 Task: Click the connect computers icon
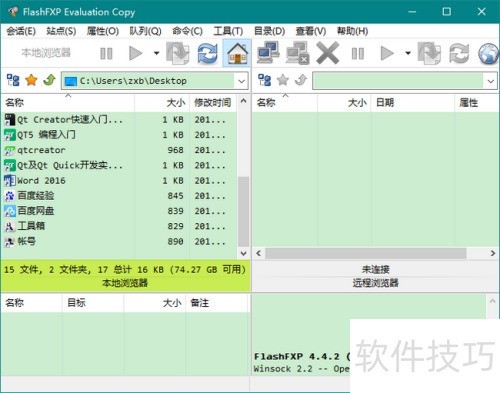(268, 53)
